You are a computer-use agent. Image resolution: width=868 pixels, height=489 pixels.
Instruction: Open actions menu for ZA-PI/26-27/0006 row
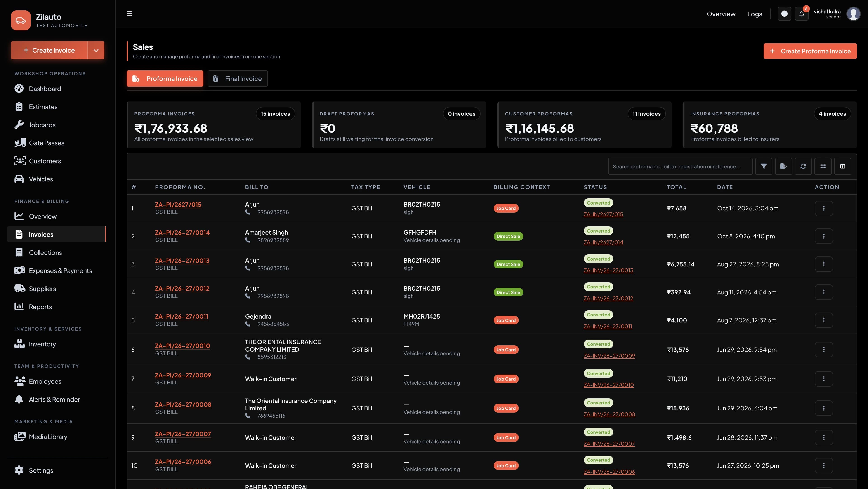coord(823,465)
